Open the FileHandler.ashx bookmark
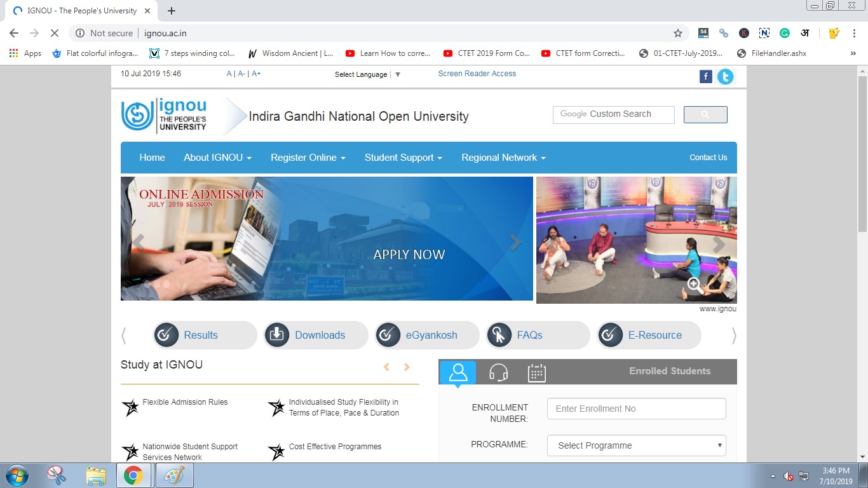Viewport: 868px width, 488px height. 771,53
